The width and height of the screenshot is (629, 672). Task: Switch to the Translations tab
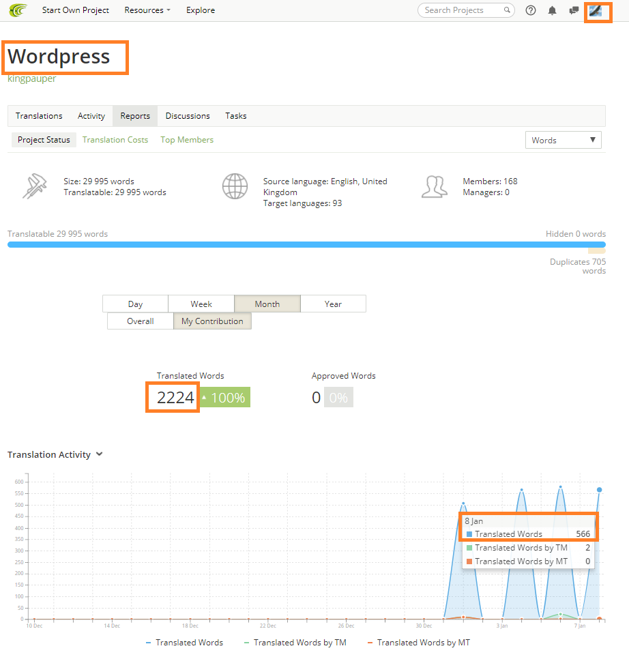pyautogui.click(x=39, y=116)
